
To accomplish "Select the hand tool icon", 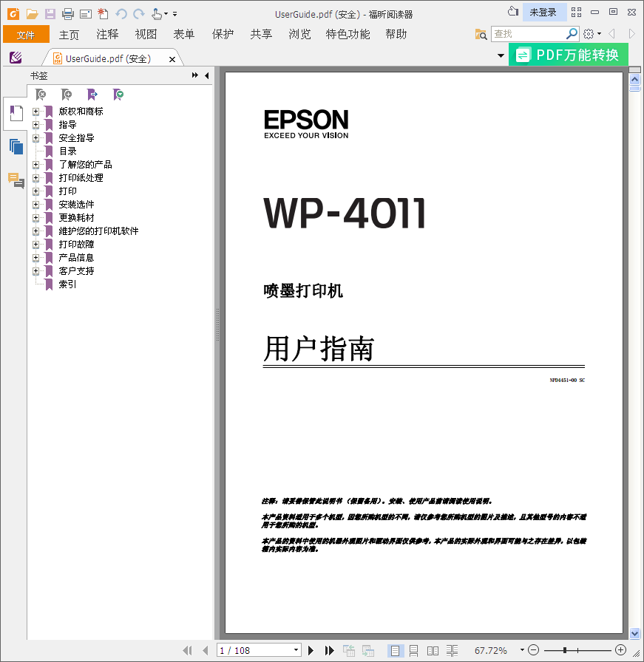I will coord(157,14).
